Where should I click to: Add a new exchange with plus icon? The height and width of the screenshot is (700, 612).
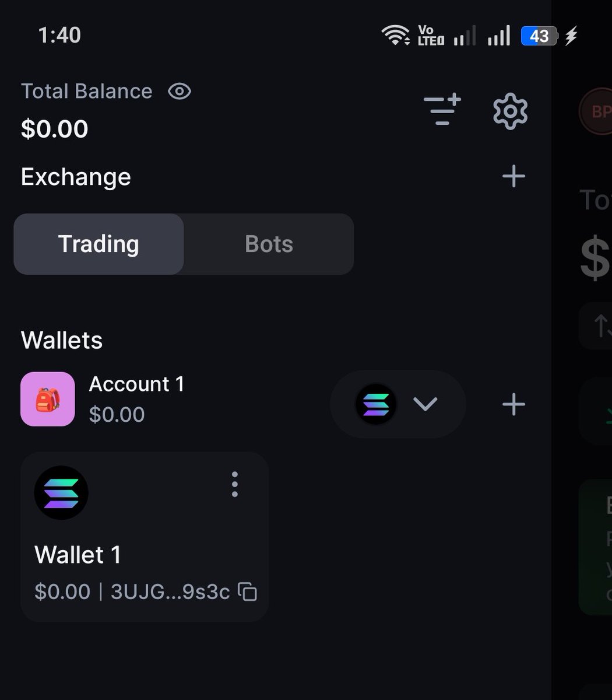pyautogui.click(x=513, y=176)
